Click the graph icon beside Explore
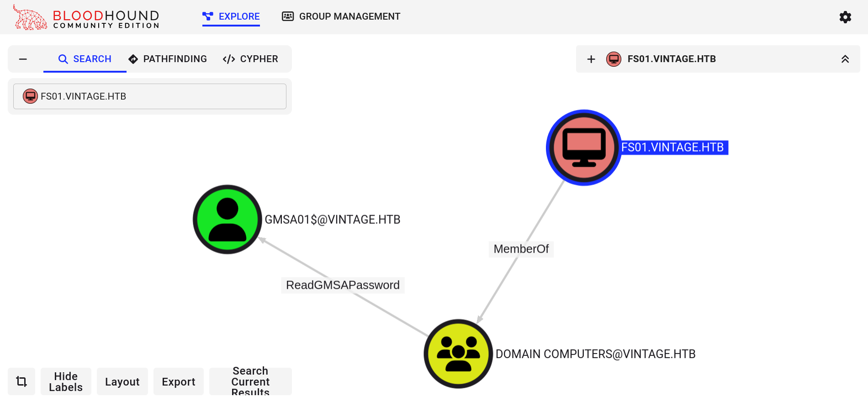 (208, 16)
